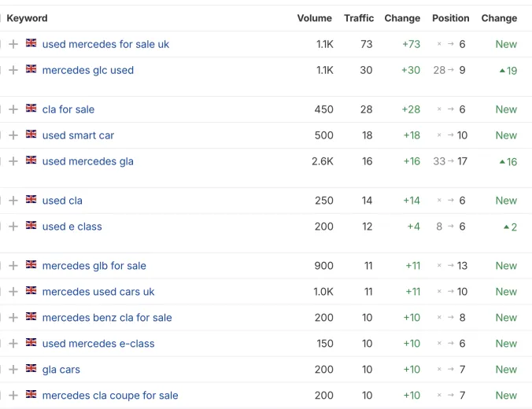The height and width of the screenshot is (409, 532).
Task: Open 'mercedes cla coupe for sale' keyword link
Action: 110,396
